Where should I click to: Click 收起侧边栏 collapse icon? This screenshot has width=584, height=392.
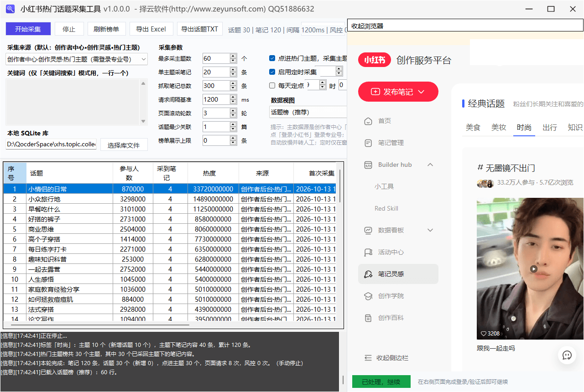[x=368, y=358]
